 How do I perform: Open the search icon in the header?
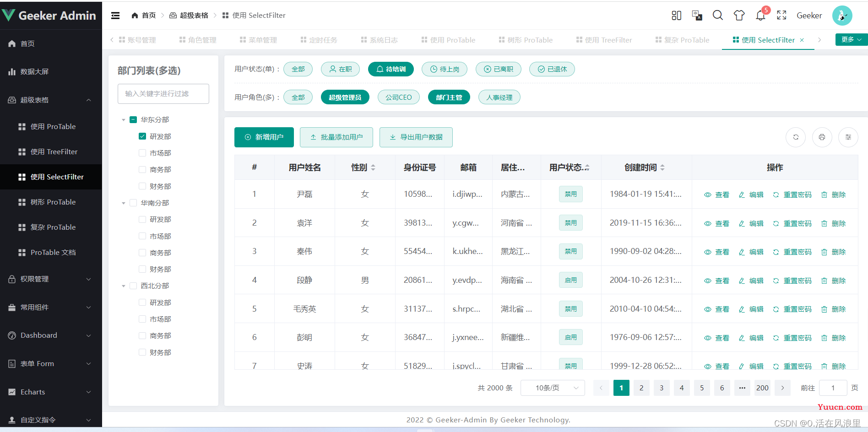pos(718,16)
